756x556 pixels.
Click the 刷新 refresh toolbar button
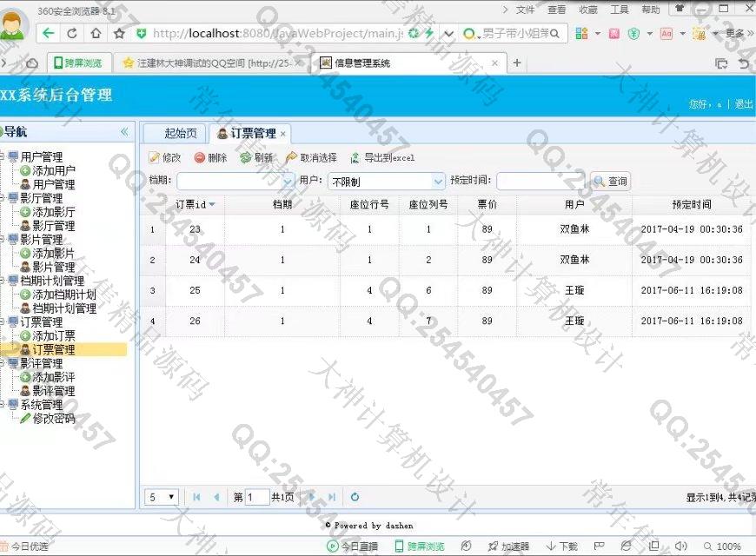(256, 158)
